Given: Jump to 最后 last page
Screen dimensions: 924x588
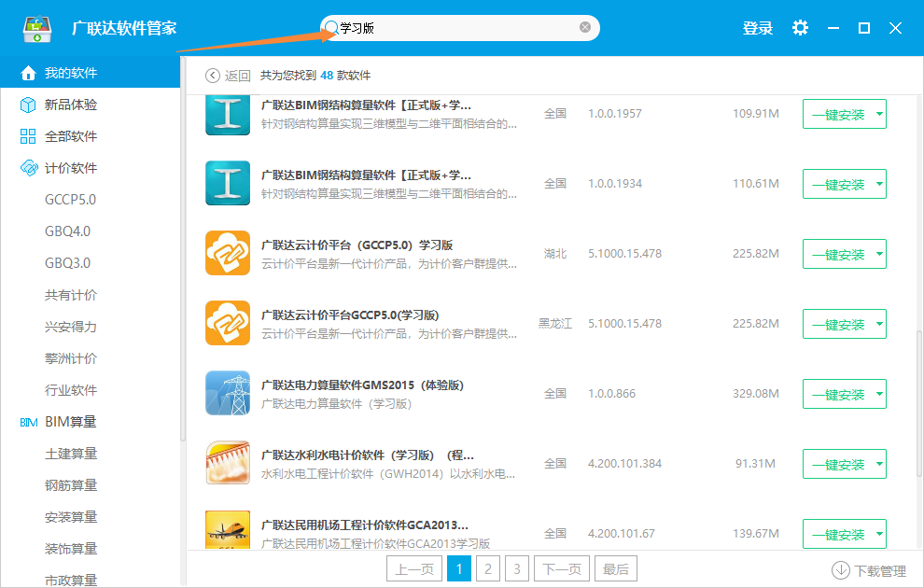Looking at the screenshot, I should point(616,569).
